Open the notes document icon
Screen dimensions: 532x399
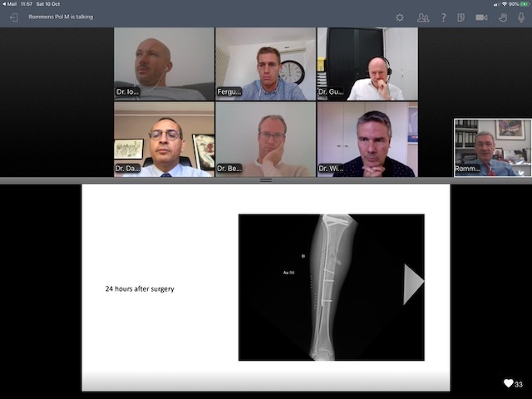click(461, 17)
